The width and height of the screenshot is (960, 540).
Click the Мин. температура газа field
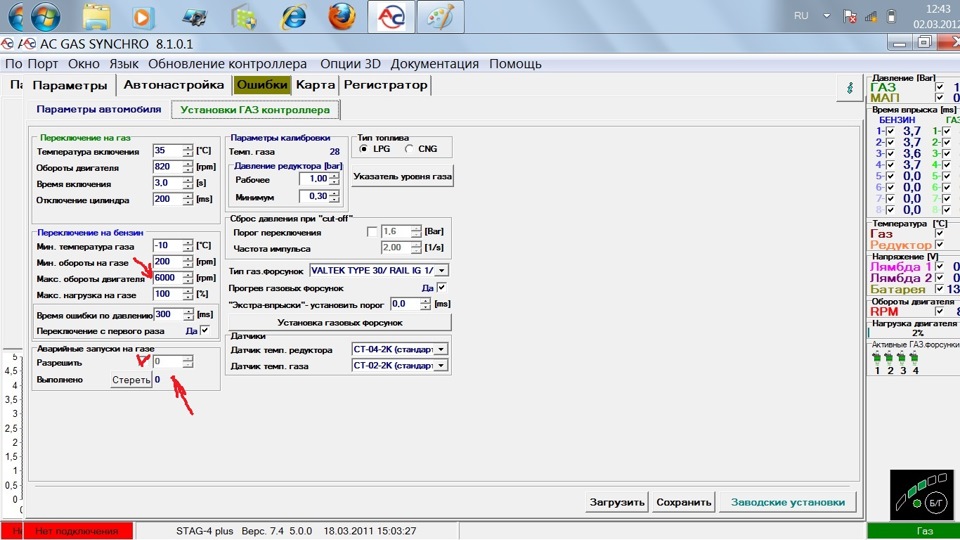click(x=168, y=246)
